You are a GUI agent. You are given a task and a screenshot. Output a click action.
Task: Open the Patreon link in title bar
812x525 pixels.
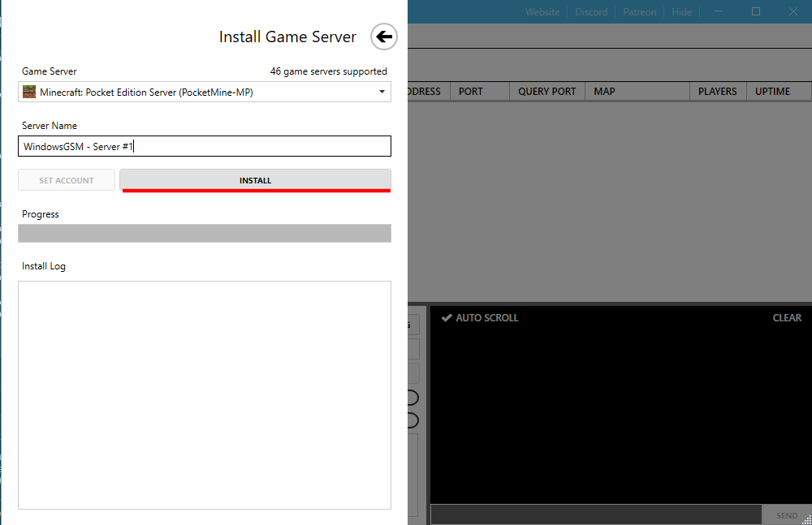pyautogui.click(x=640, y=12)
